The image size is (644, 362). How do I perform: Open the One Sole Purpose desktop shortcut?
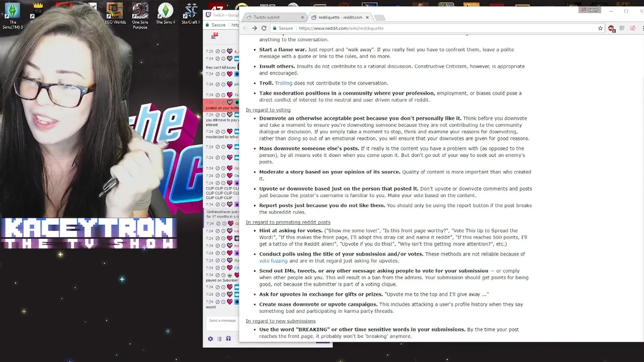pyautogui.click(x=140, y=15)
